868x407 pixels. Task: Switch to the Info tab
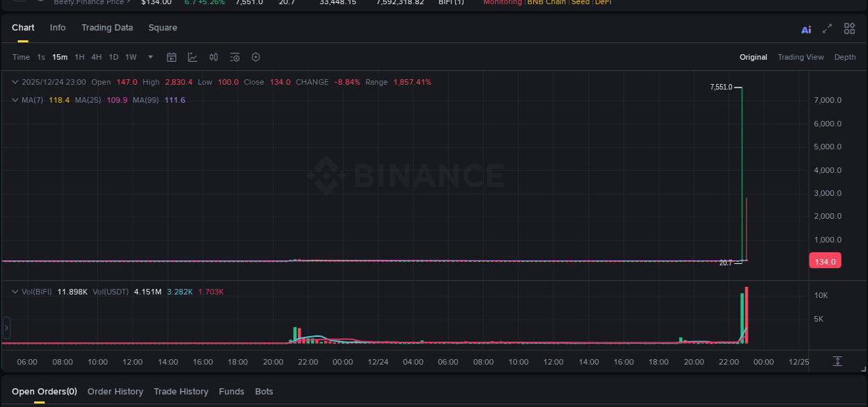(x=58, y=28)
